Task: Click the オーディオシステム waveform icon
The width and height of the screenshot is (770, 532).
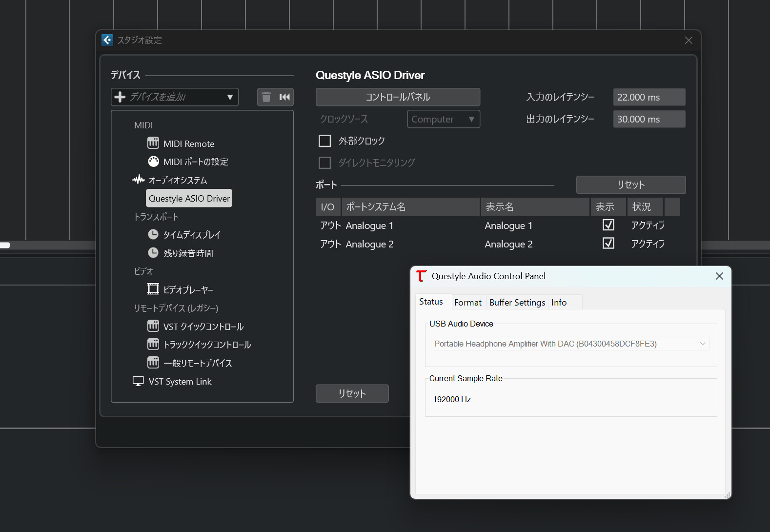Action: click(139, 180)
